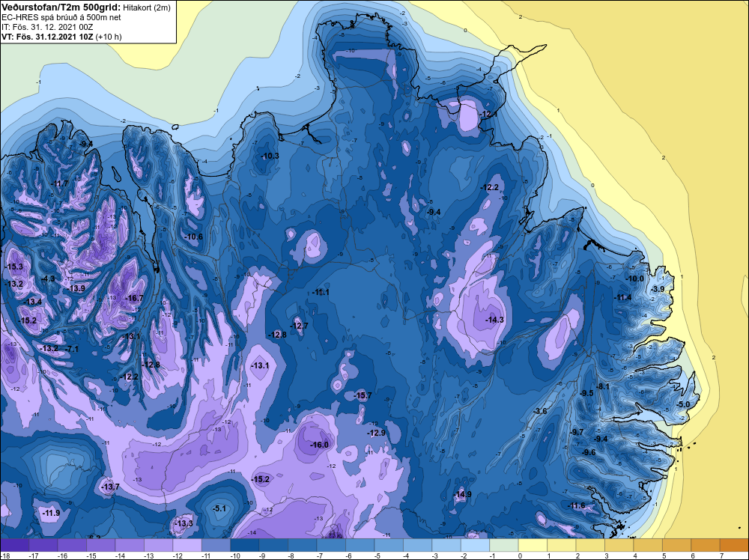Pick legend swatch between -8 and -7
This screenshot has height=560, width=749.
pos(303,545)
